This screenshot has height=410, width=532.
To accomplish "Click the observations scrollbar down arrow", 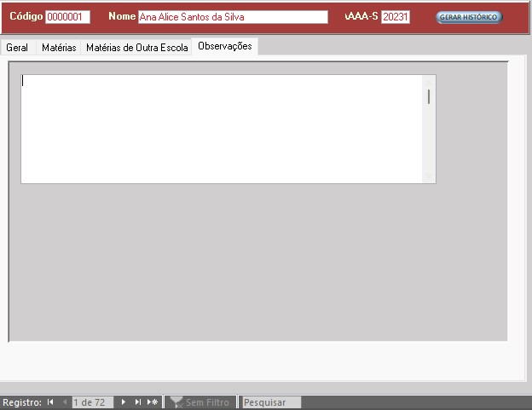I will tap(429, 176).
